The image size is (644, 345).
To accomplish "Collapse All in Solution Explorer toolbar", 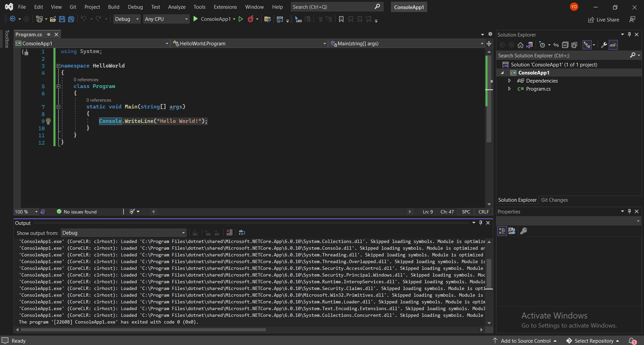I will [x=565, y=45].
